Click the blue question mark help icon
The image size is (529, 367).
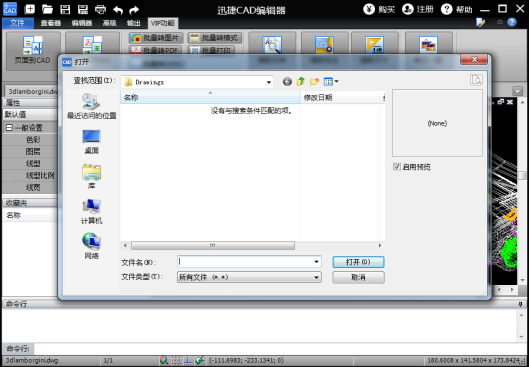(512, 23)
